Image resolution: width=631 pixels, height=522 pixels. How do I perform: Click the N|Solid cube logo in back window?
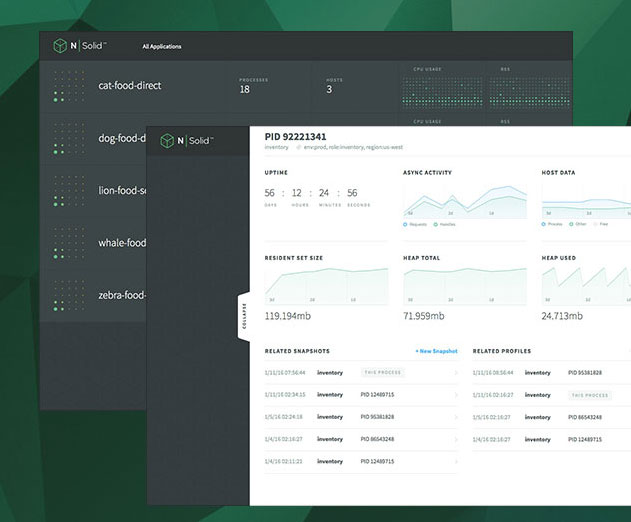point(60,46)
